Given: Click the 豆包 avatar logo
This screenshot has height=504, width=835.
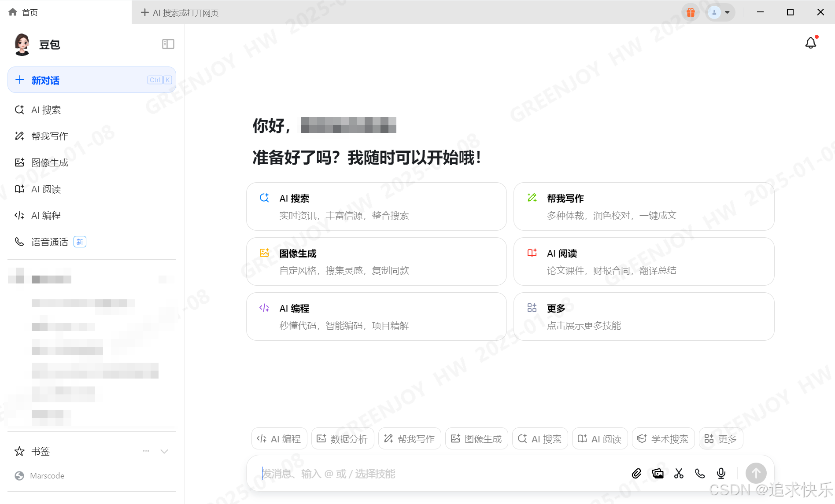Looking at the screenshot, I should tap(22, 44).
